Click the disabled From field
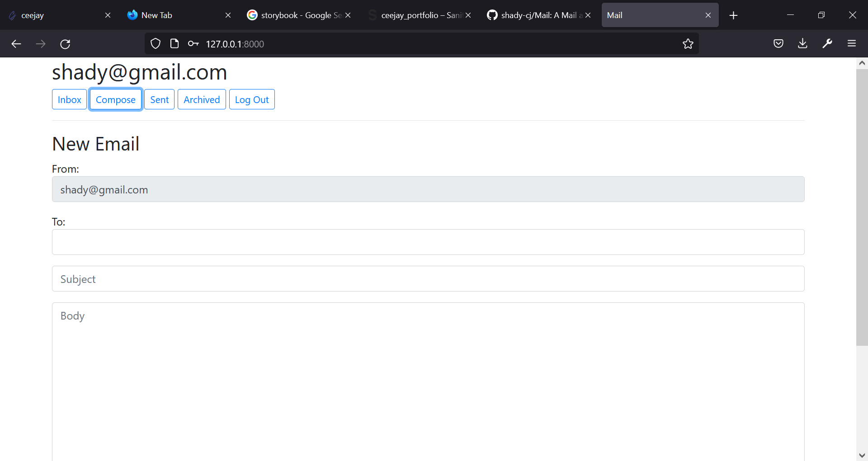 (428, 189)
